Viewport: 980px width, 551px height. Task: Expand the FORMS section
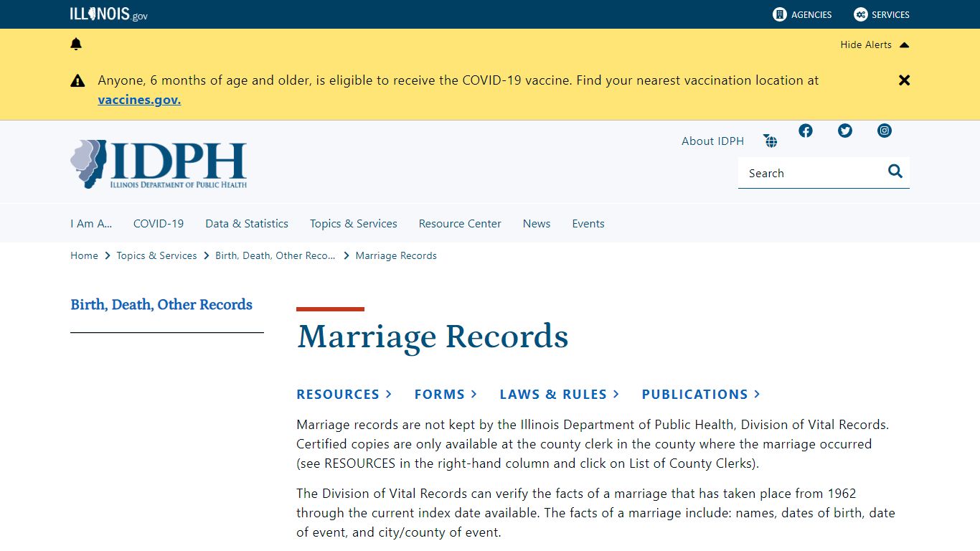(x=446, y=394)
